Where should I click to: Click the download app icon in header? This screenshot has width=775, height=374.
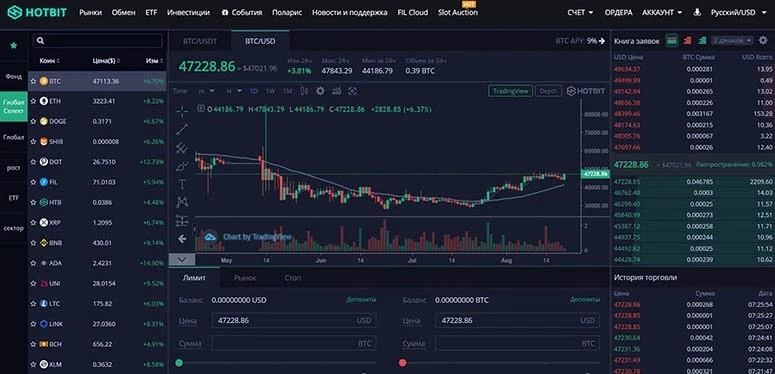tap(697, 12)
